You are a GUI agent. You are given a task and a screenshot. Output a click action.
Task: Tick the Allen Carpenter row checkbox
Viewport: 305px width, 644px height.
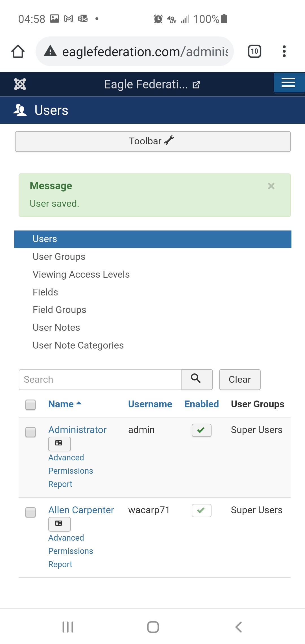coord(30,512)
